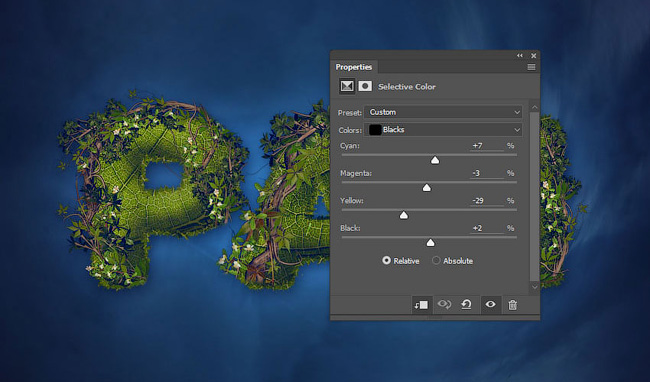Click the Yellow value field -29
The image size is (650, 382).
click(x=487, y=201)
